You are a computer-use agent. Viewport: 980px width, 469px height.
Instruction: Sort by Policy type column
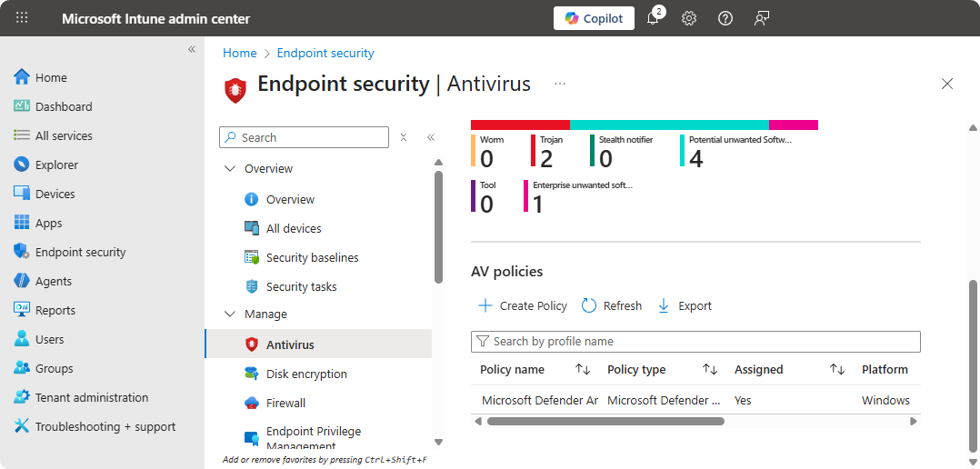(710, 370)
